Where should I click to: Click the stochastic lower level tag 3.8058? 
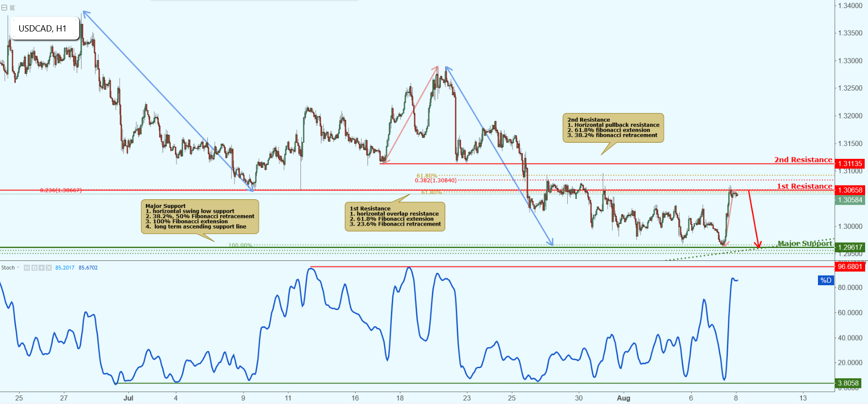tap(848, 383)
